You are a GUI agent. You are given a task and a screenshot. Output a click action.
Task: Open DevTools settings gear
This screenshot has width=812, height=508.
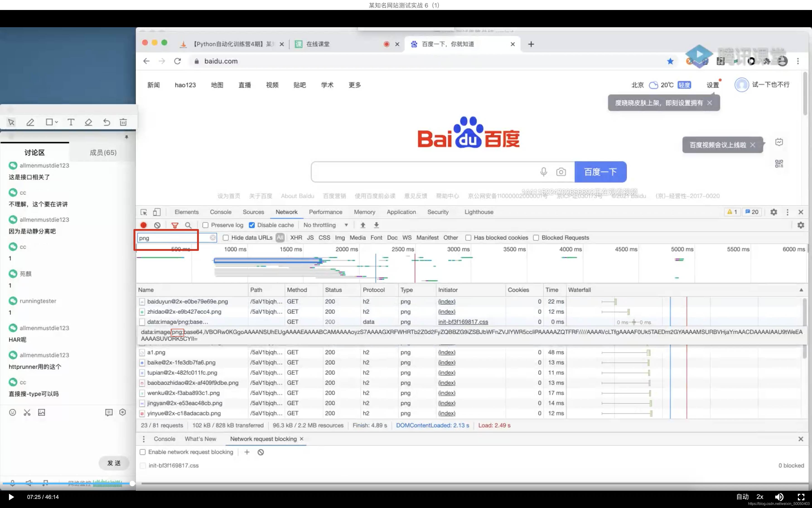tap(774, 212)
